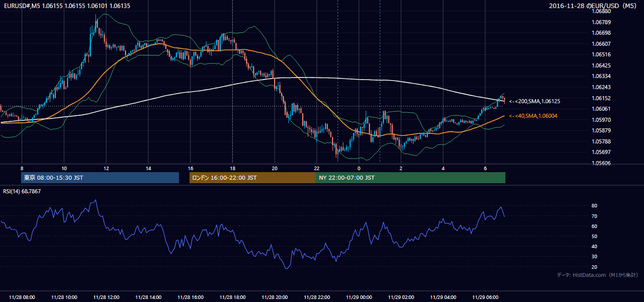Select the NY 22:00-07:00 JST session bar
Screen dimensions: 644x302
point(411,178)
